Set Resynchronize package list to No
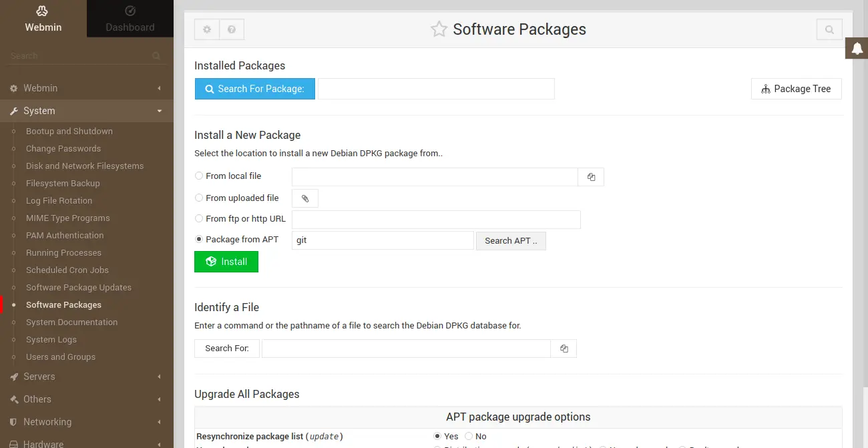Screen dimensions: 868x448 [469, 436]
